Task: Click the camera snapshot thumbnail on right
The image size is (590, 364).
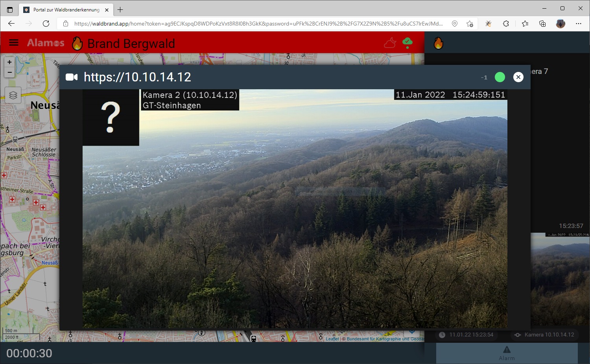Action: (x=560, y=279)
